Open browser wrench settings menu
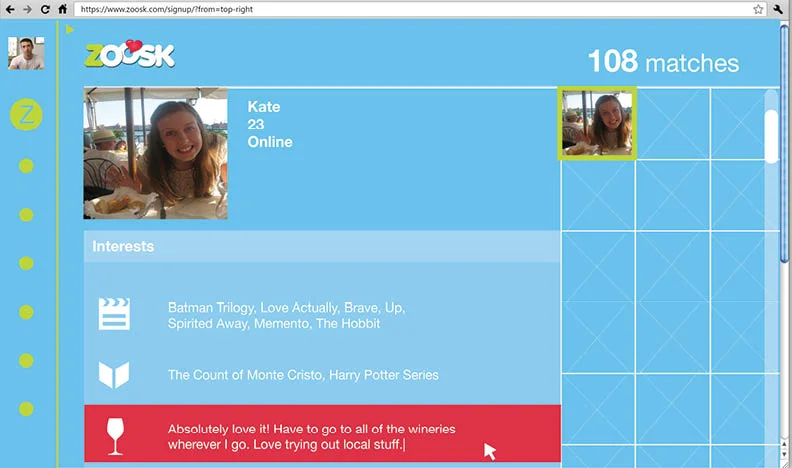Image resolution: width=792 pixels, height=468 pixels. click(778, 9)
